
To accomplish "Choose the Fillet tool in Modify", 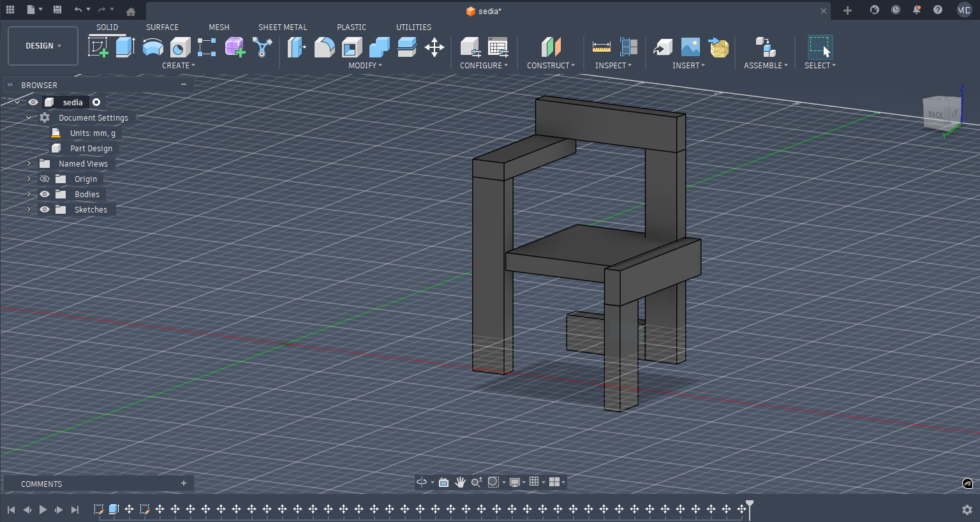I will 324,47.
